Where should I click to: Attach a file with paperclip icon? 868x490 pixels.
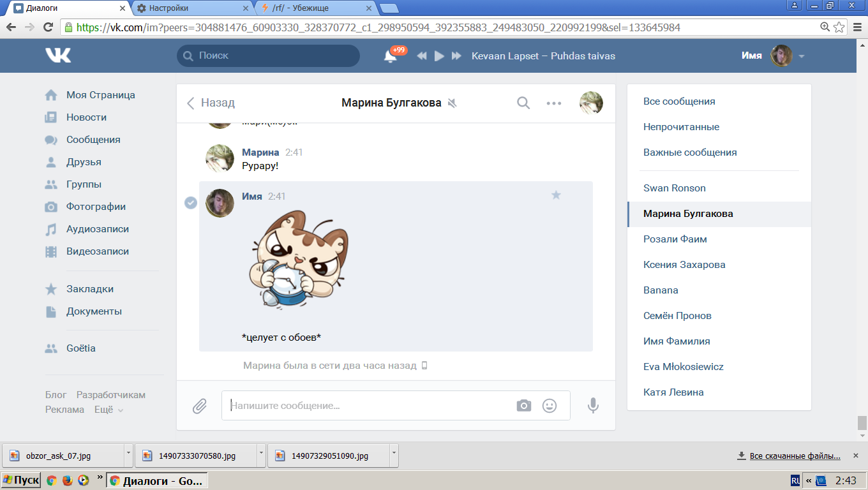point(200,406)
